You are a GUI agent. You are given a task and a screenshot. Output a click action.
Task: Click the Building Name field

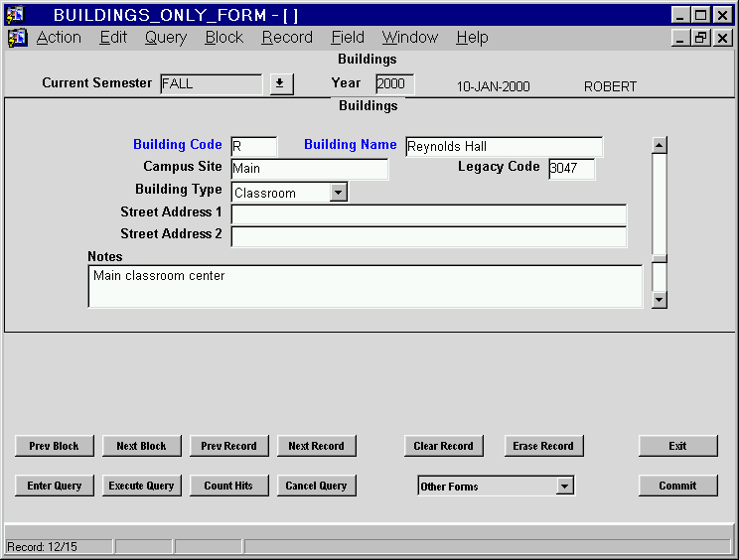pos(504,147)
